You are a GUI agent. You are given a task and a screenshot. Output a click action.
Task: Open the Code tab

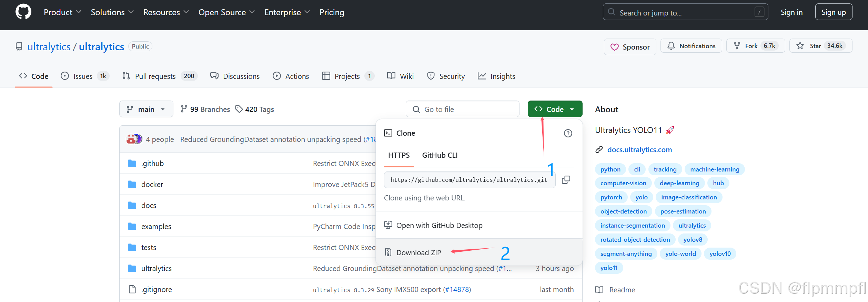tap(33, 76)
